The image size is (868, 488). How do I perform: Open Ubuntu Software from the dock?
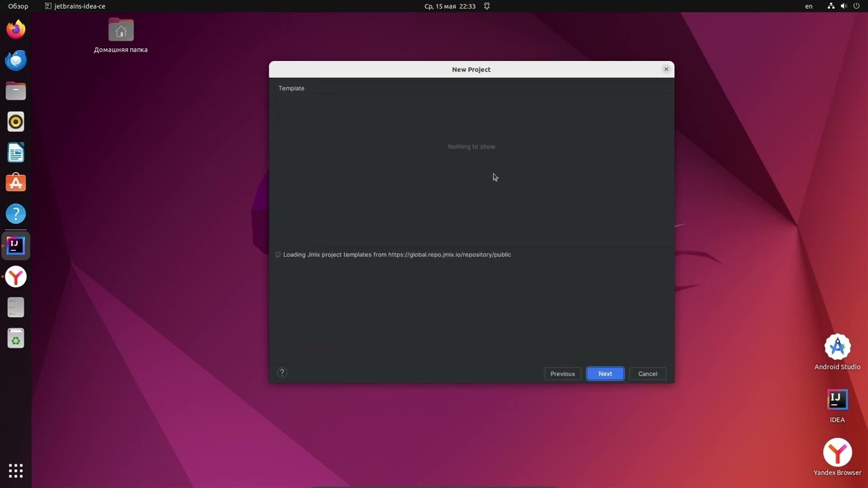pyautogui.click(x=16, y=183)
